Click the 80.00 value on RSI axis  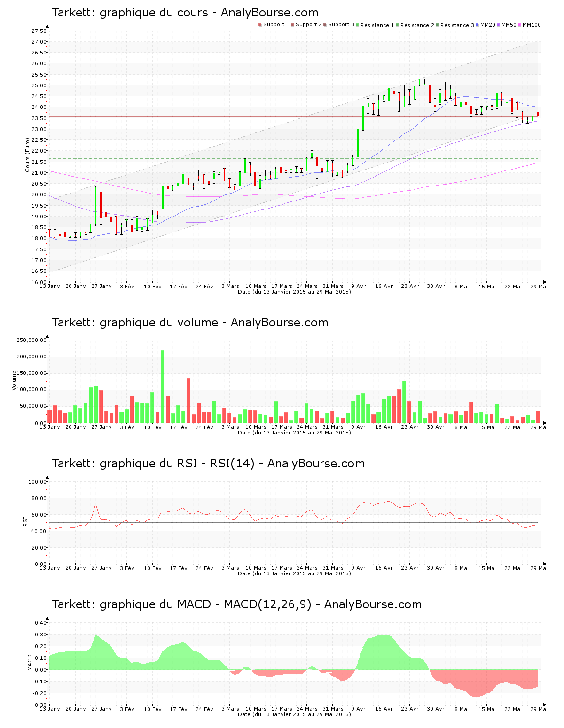click(39, 498)
